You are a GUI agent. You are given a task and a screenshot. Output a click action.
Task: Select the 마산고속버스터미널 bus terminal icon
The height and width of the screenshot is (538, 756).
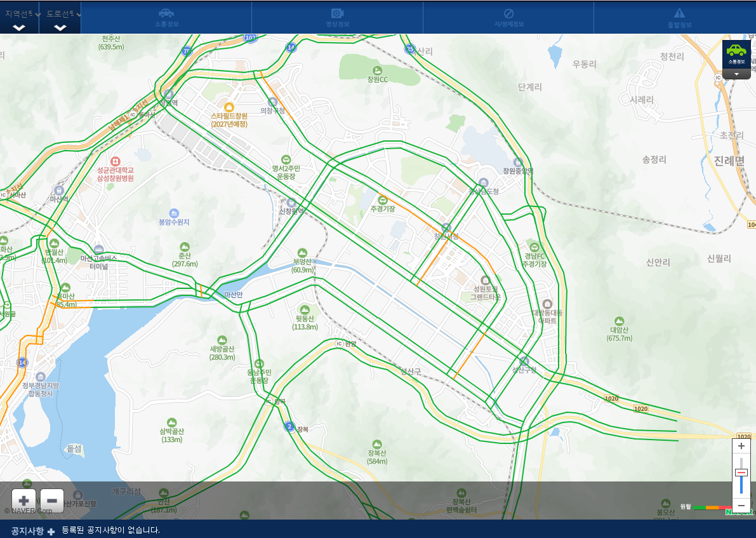coord(99,250)
